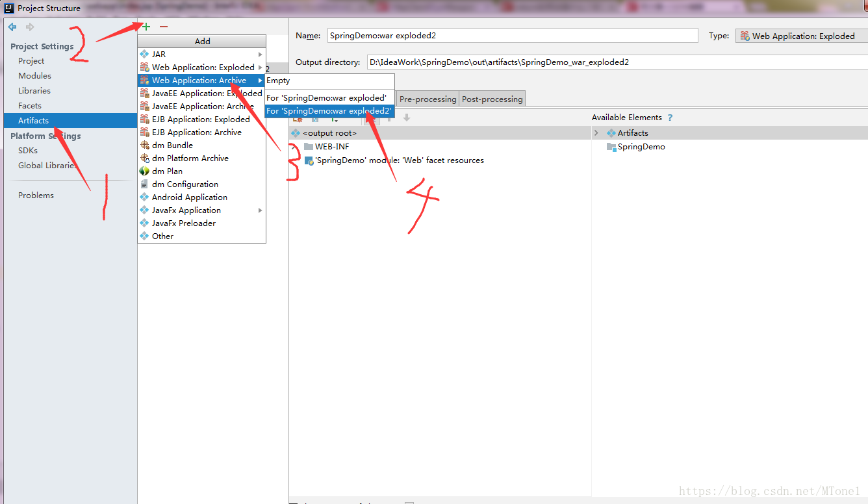Image resolution: width=868 pixels, height=504 pixels.
Task: Pick EJB Application: Exploded
Action: tap(201, 119)
